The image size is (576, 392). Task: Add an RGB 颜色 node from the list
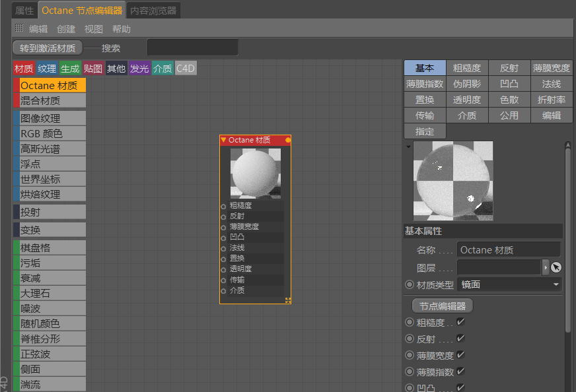(50, 133)
